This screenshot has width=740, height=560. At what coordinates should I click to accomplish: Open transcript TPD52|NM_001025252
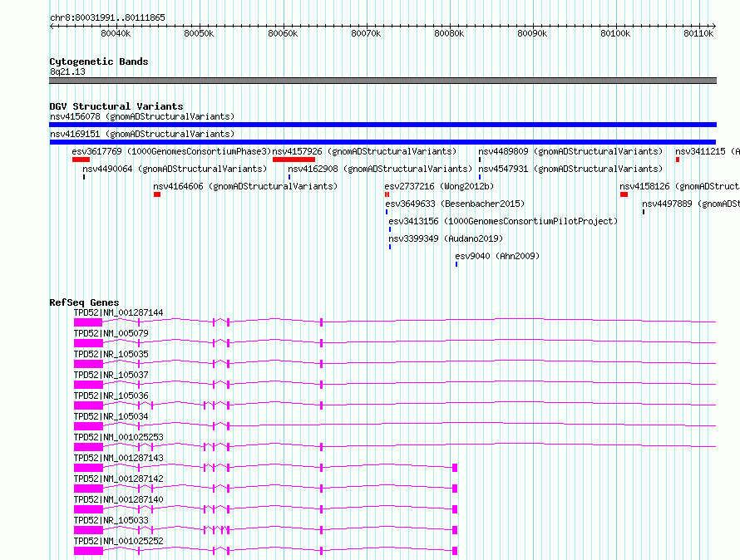click(118, 541)
